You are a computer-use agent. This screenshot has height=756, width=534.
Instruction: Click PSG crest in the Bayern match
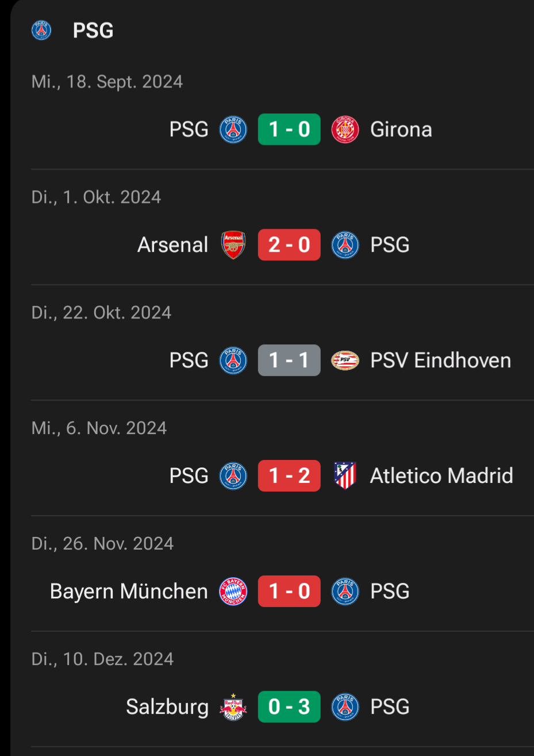tap(345, 592)
